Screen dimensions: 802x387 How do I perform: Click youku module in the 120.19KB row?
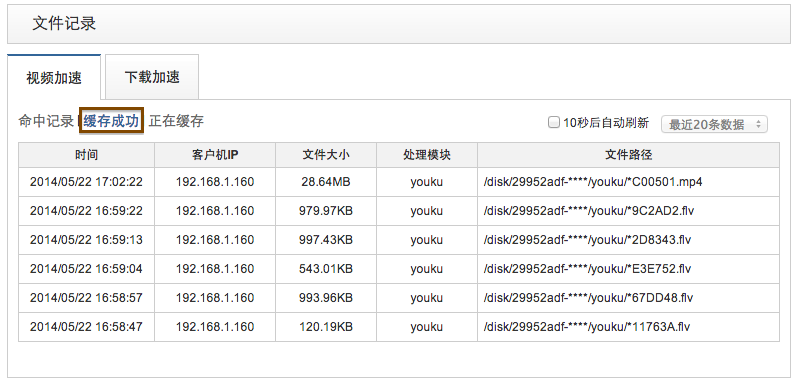tap(427, 327)
